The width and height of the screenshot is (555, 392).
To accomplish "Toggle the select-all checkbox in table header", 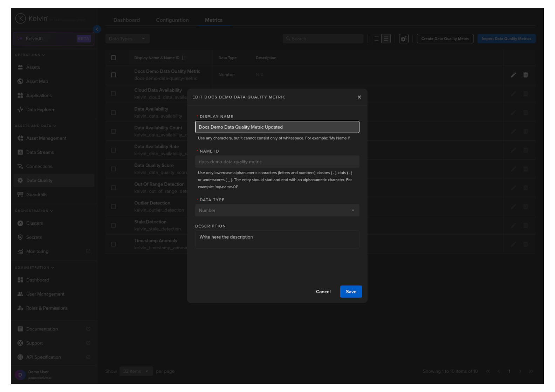I will click(x=114, y=58).
